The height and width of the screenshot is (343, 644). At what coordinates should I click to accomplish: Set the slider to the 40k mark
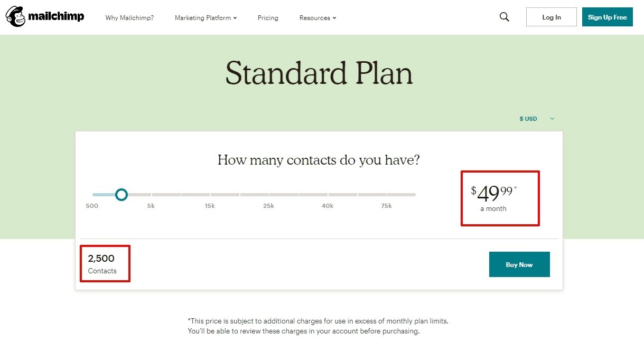(x=328, y=195)
